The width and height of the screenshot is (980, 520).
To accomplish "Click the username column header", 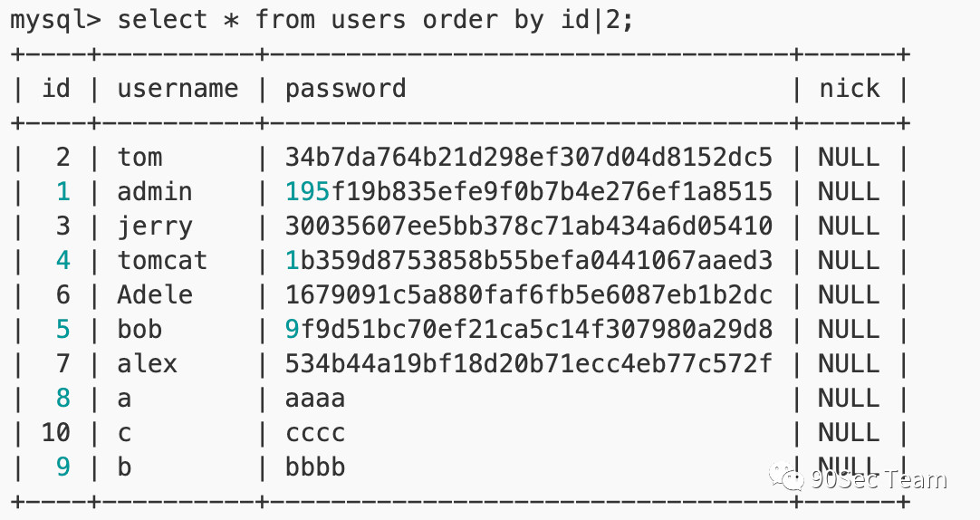I will click(x=178, y=89).
